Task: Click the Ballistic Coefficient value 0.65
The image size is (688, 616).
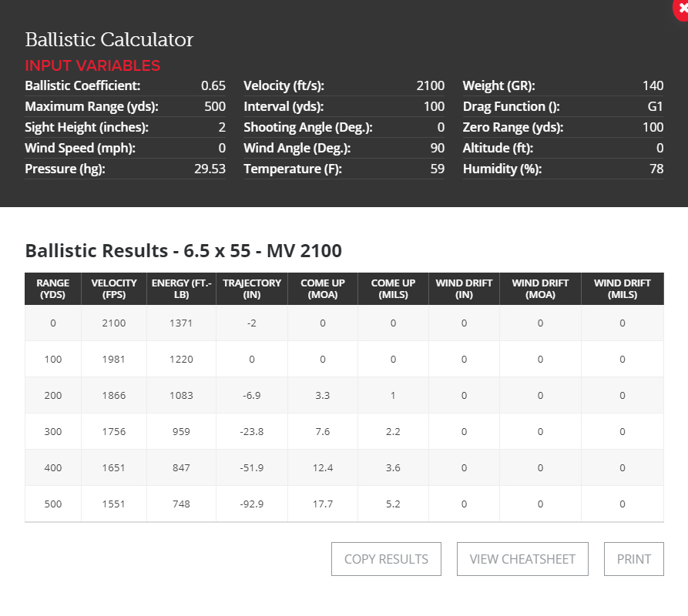Action: (x=213, y=85)
